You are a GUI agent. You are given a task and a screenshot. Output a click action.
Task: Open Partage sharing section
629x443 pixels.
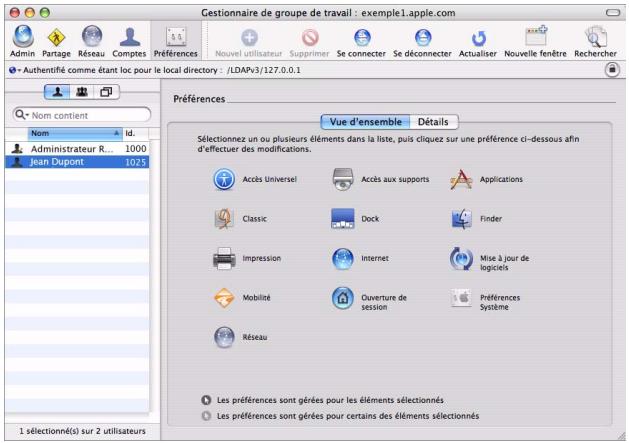[x=56, y=41]
